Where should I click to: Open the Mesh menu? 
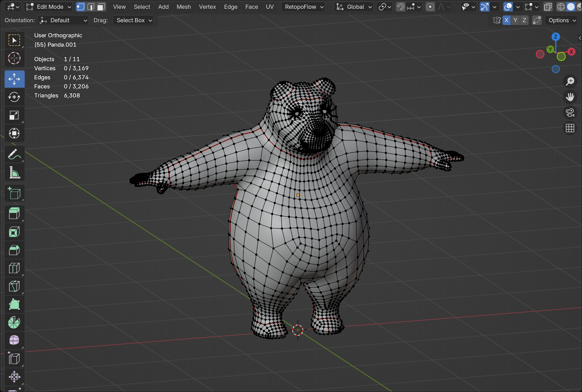coord(184,7)
